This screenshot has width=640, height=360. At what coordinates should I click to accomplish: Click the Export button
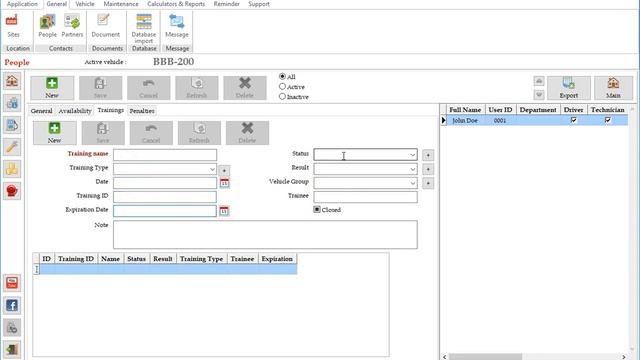point(569,88)
